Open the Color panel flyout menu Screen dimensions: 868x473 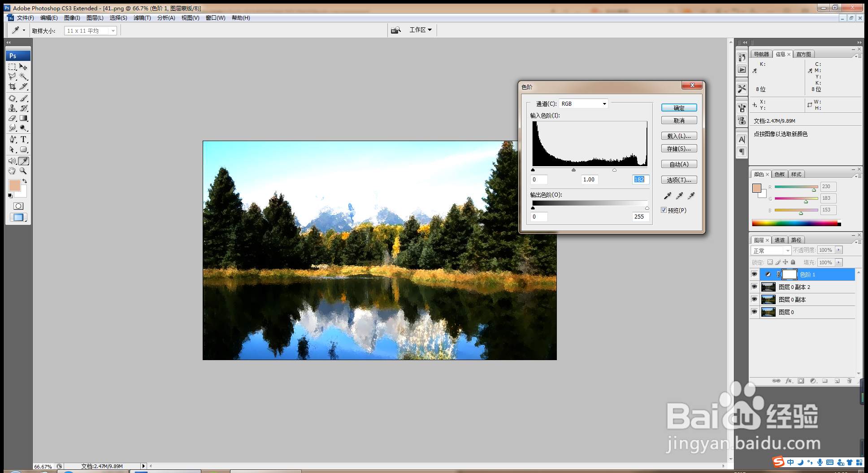pyautogui.click(x=858, y=176)
